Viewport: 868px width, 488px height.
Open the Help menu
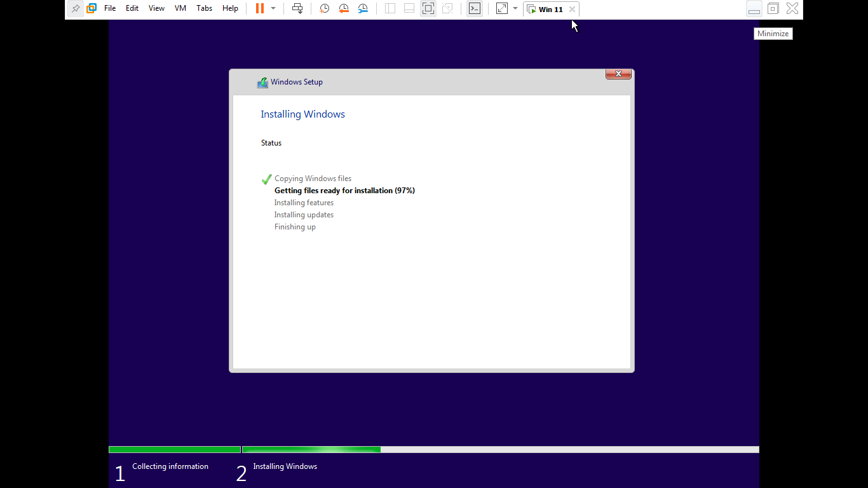pos(230,9)
